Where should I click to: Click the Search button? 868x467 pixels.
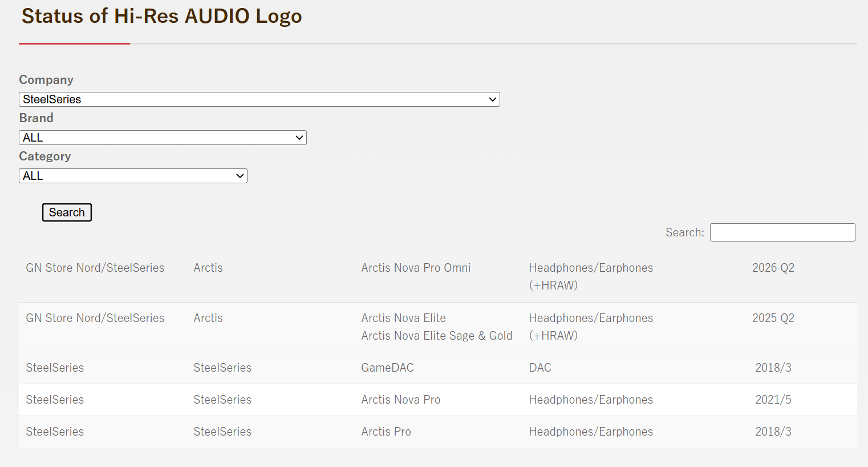point(67,212)
